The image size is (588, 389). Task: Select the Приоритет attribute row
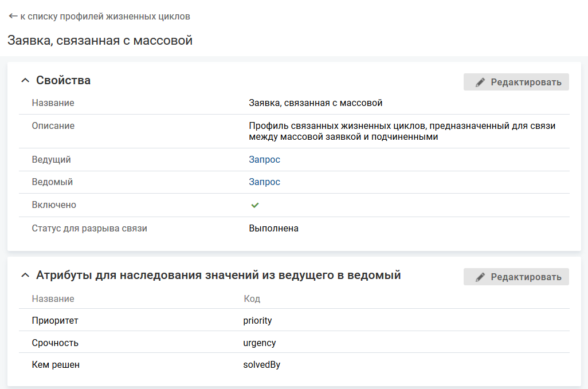pyautogui.click(x=55, y=321)
